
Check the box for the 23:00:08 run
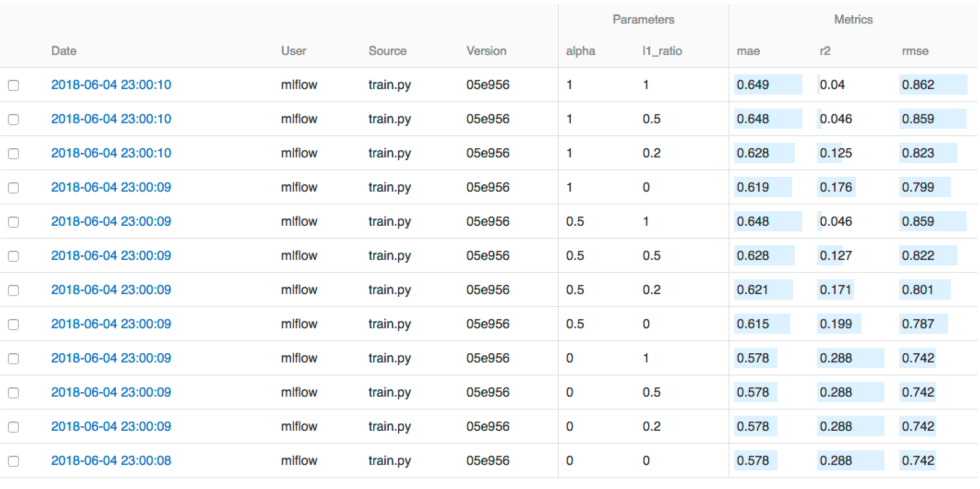(13, 461)
